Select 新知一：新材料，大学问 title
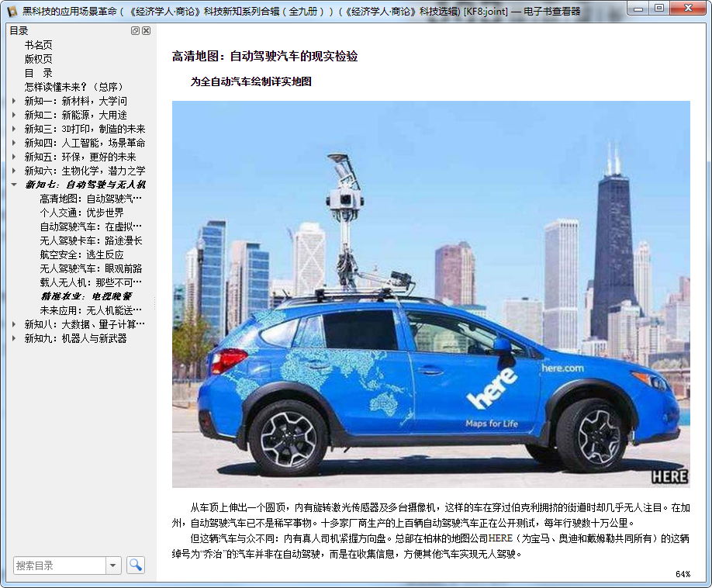This screenshot has height=588, width=712. pos(75,101)
